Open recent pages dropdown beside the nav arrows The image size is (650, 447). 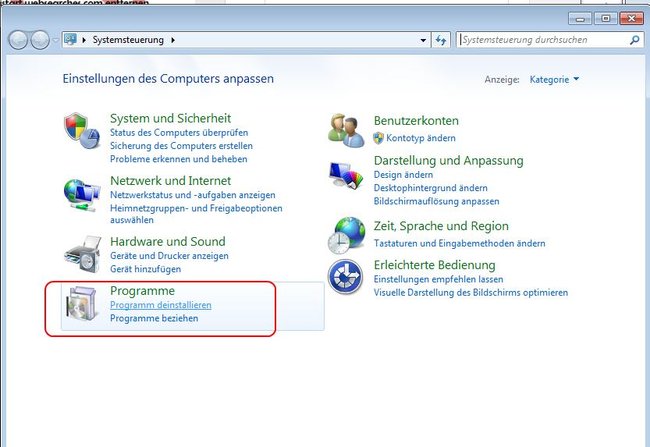click(56, 40)
